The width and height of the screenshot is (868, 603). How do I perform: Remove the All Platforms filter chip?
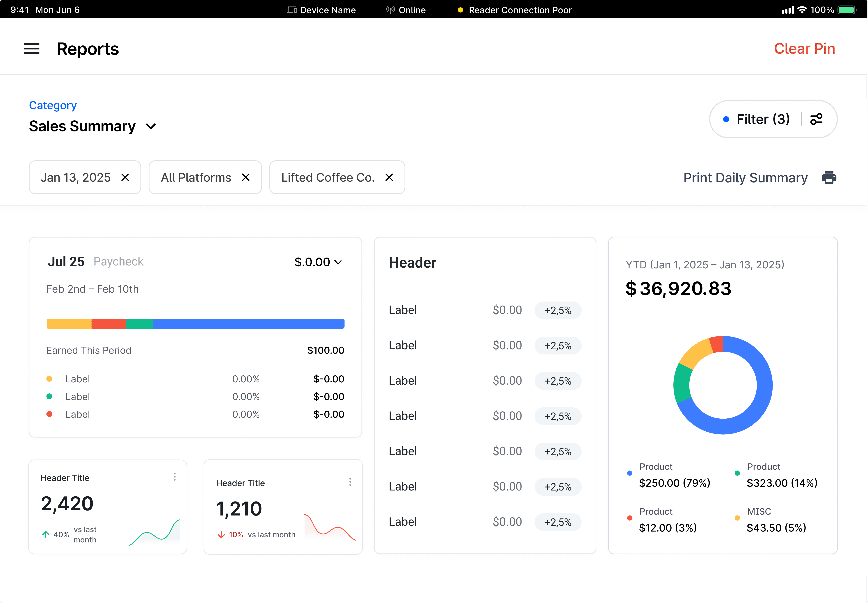coord(246,177)
